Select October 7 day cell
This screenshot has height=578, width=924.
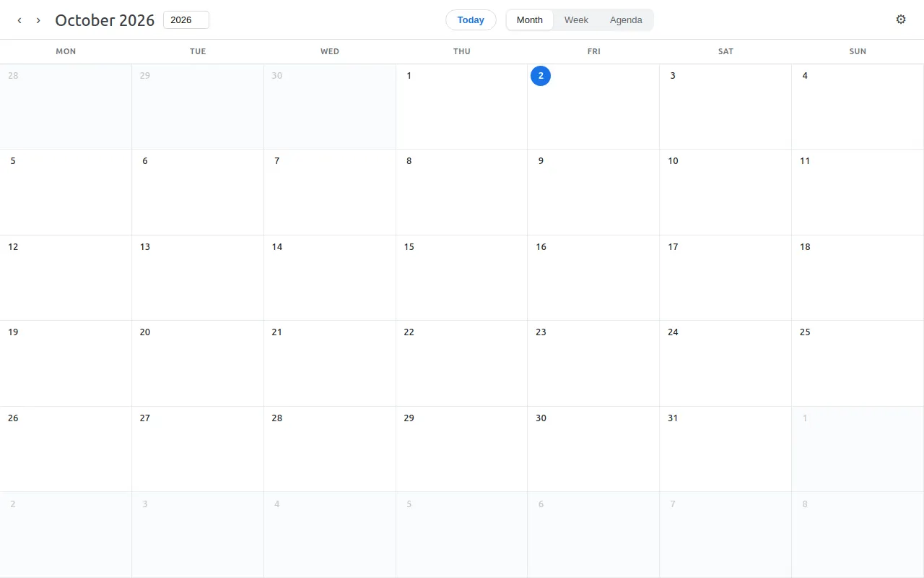tap(330, 192)
